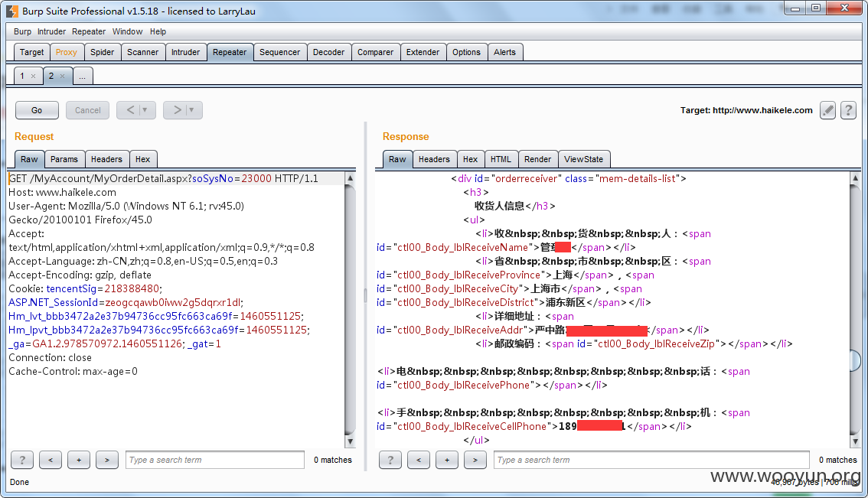Show response HTML view
The image size is (868, 498).
(501, 159)
